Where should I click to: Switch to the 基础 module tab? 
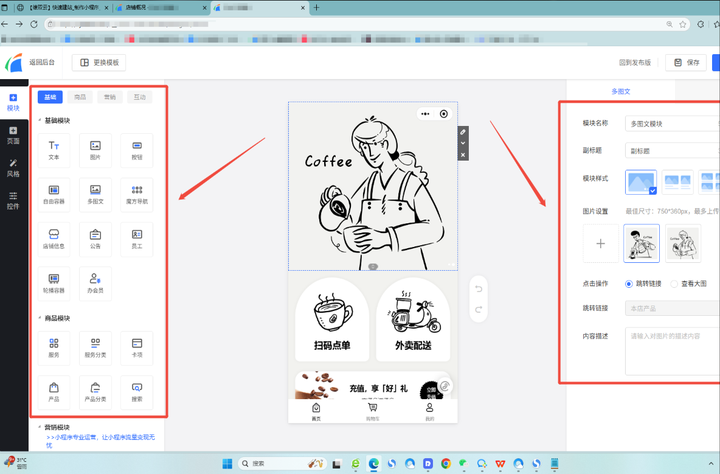[x=50, y=97]
